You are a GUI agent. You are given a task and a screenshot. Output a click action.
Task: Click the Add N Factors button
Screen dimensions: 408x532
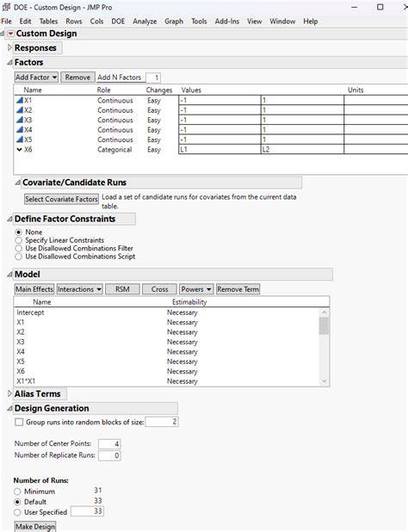tap(120, 77)
